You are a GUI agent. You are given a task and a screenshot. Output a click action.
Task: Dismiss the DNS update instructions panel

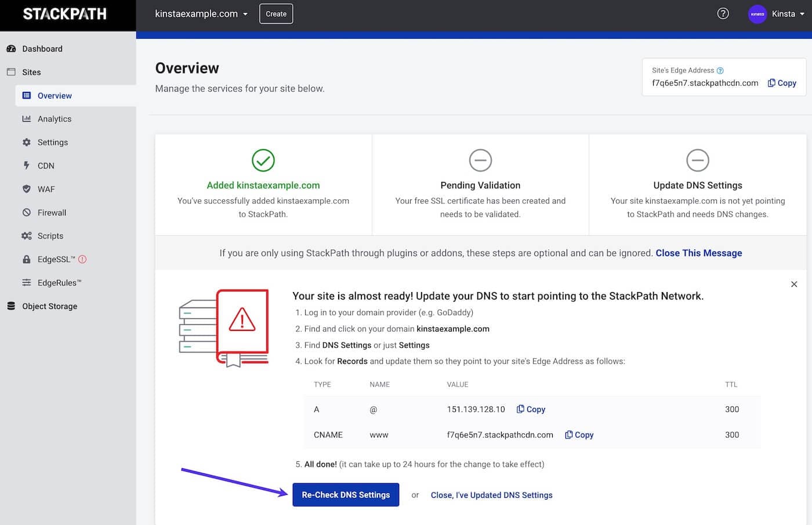[794, 285]
